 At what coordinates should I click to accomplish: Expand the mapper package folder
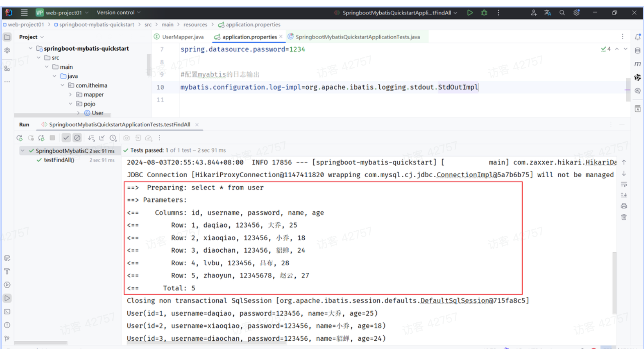pyautogui.click(x=71, y=95)
